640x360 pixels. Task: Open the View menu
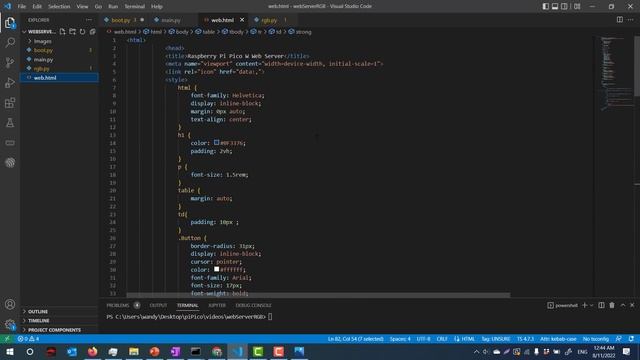(82, 7)
